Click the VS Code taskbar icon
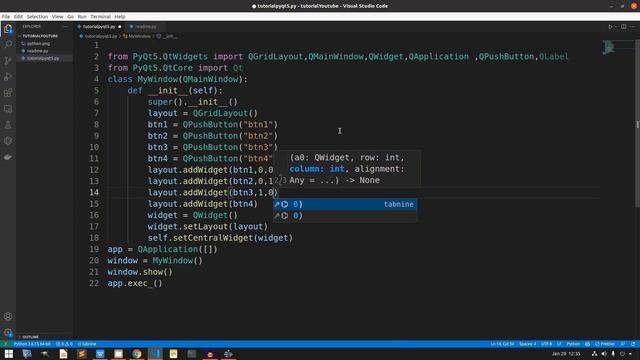 click(x=155, y=354)
